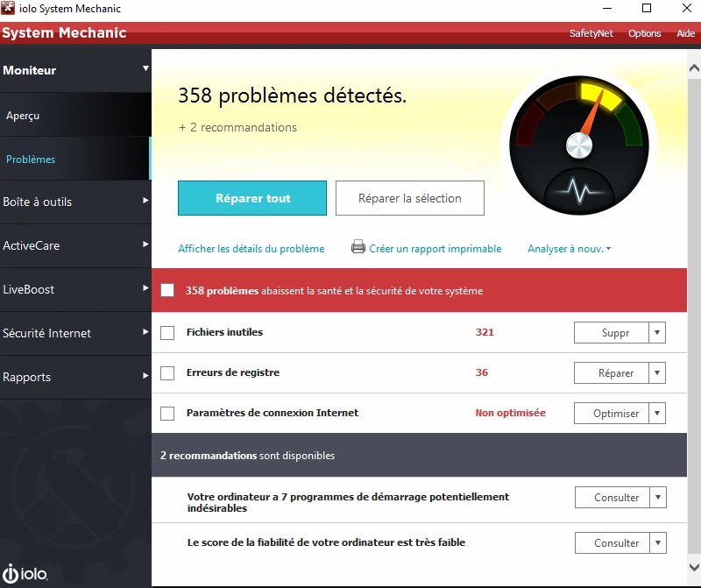
Task: Open the dropdown arrow beside Réparer
Action: 657,373
